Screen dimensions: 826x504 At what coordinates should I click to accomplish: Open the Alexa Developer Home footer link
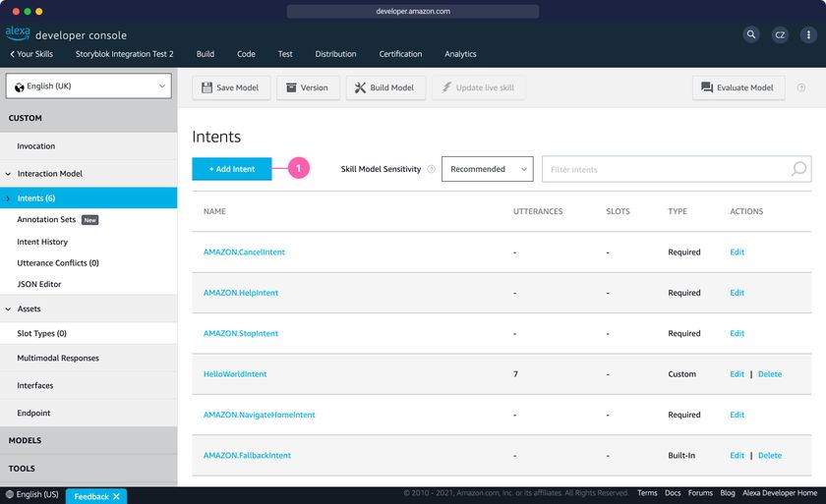point(780,493)
